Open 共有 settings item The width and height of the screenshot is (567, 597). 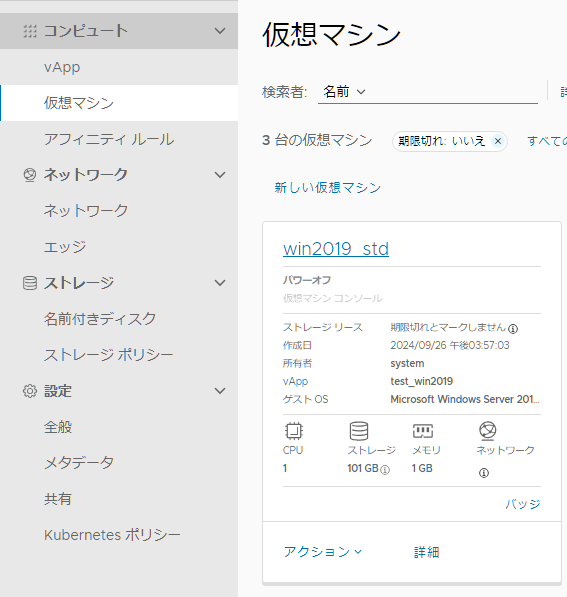pyautogui.click(x=119, y=499)
